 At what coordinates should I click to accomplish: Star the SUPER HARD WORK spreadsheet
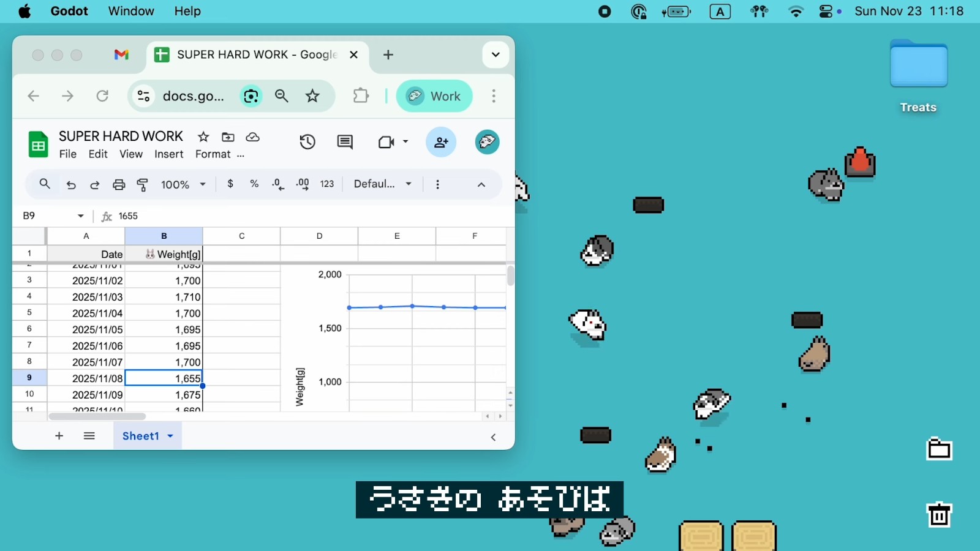[x=203, y=137]
